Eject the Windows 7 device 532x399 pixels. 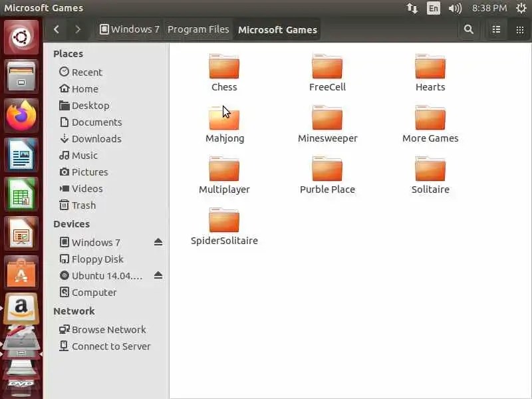(x=158, y=242)
